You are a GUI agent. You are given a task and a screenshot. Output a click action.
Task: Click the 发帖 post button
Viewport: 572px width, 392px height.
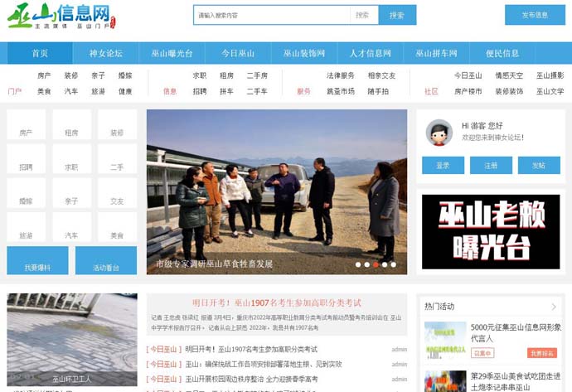click(539, 166)
